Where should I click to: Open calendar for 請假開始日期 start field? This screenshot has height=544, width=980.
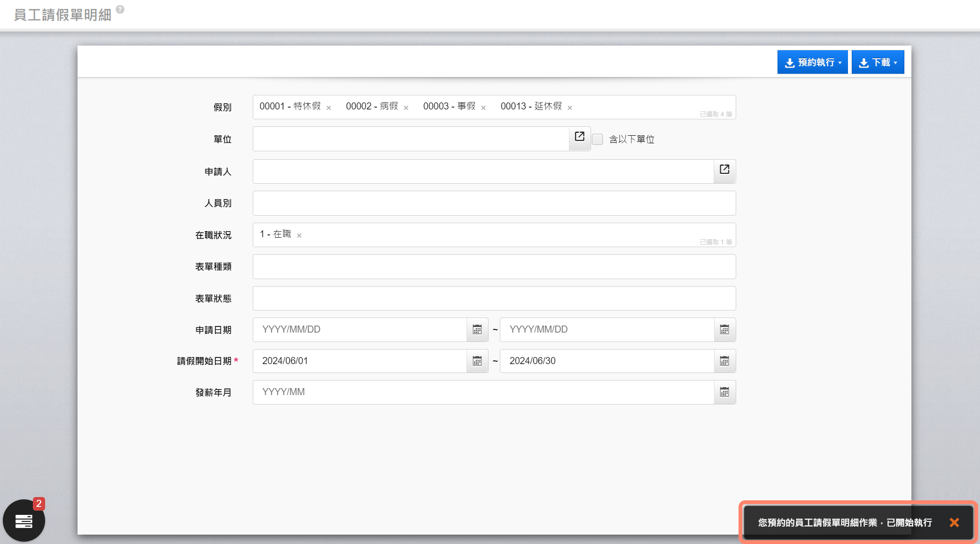[477, 361]
